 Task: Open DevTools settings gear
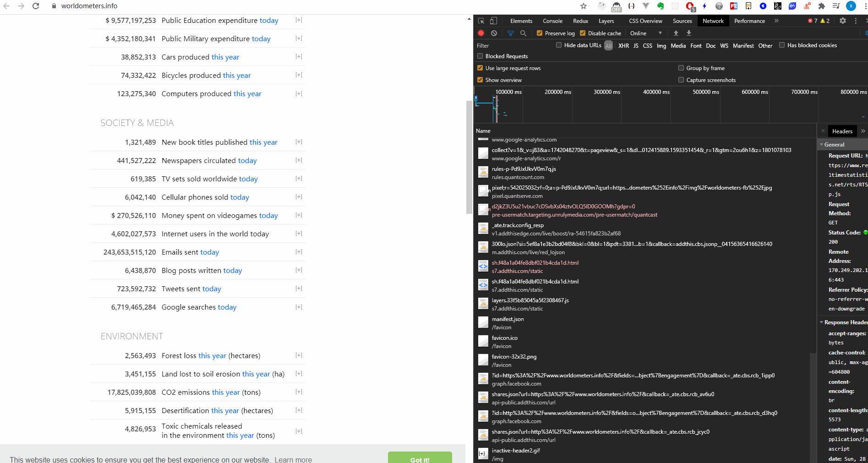tap(843, 21)
